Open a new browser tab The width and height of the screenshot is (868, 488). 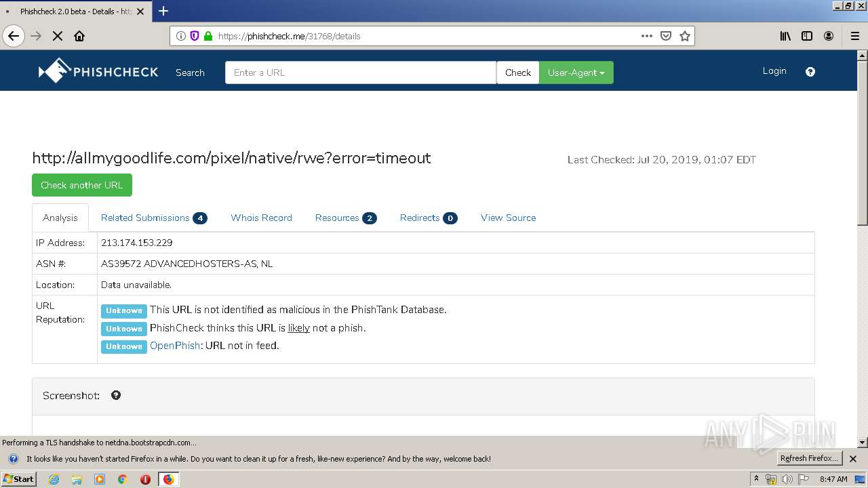tap(163, 11)
